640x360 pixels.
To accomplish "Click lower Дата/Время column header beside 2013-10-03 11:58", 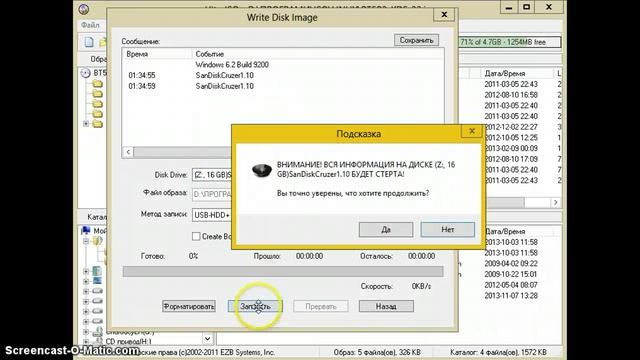I will pyautogui.click(x=505, y=231).
